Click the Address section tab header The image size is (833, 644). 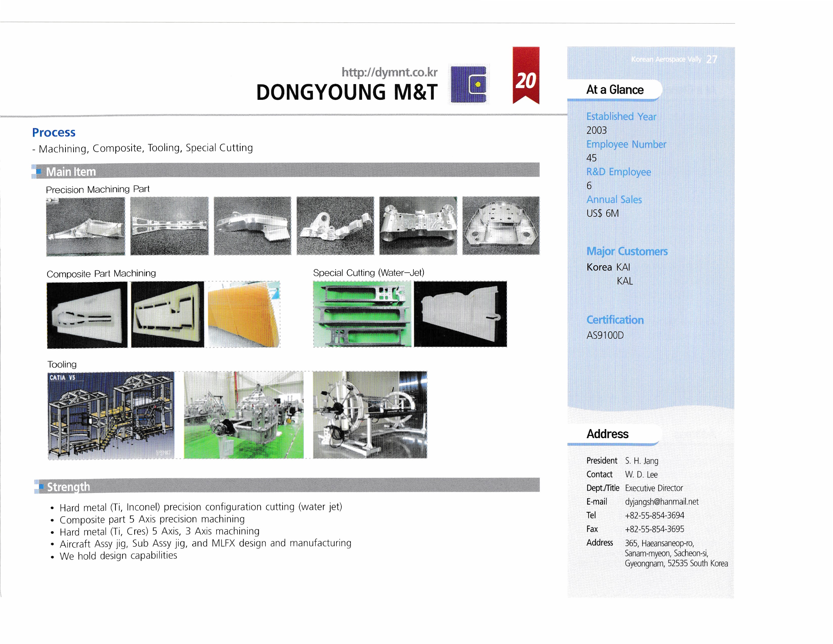(x=607, y=434)
